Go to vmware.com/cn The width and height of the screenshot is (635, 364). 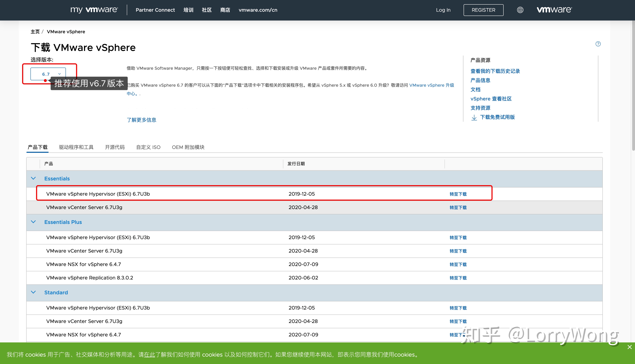click(258, 10)
